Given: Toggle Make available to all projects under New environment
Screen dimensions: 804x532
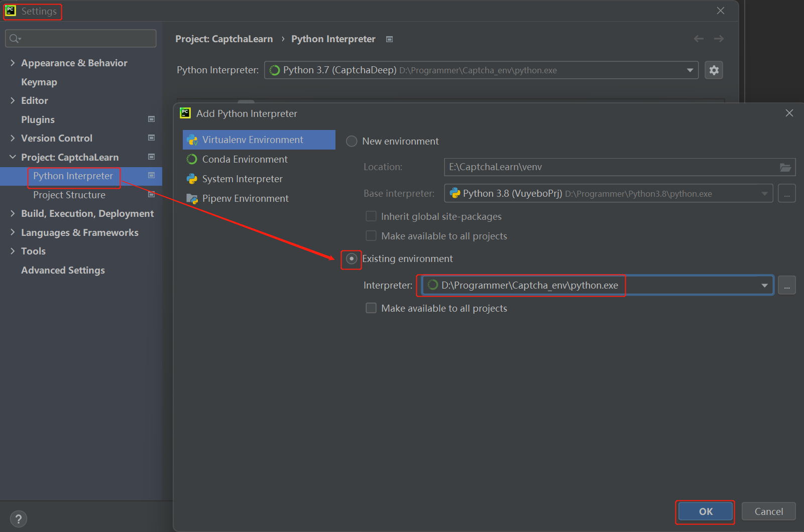Looking at the screenshot, I should 371,236.
